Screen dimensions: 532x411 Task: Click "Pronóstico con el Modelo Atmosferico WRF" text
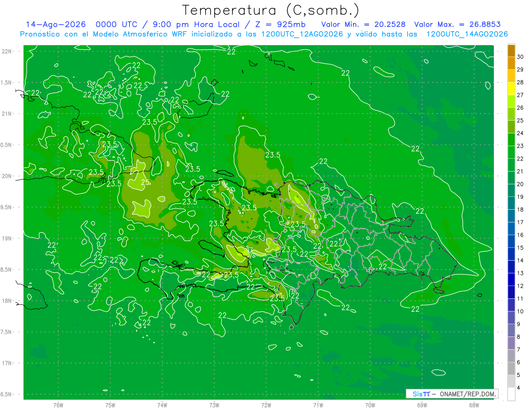pos(104,34)
